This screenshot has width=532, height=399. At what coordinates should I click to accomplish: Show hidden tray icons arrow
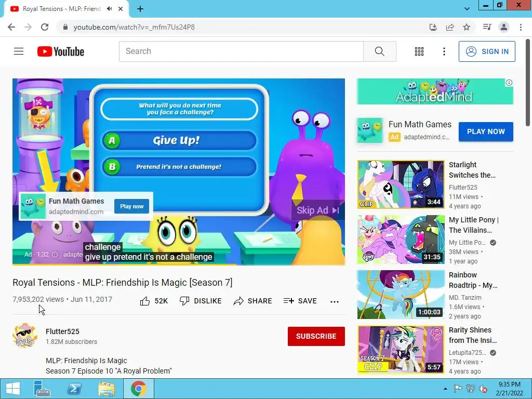tap(445, 389)
